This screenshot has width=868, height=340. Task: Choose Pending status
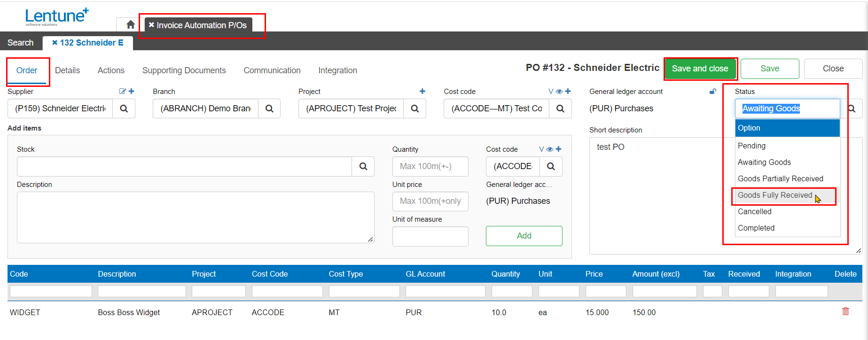click(787, 146)
